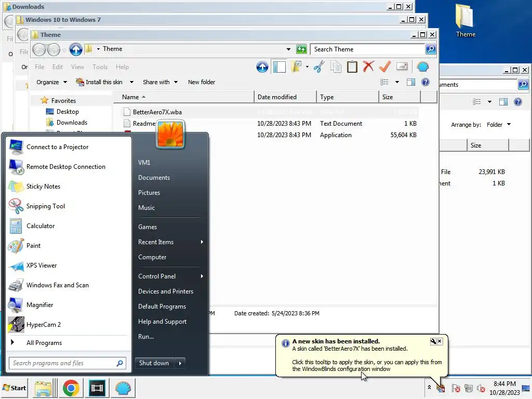532x399 pixels.
Task: Select Desktop in Favorites pane
Action: (x=68, y=112)
